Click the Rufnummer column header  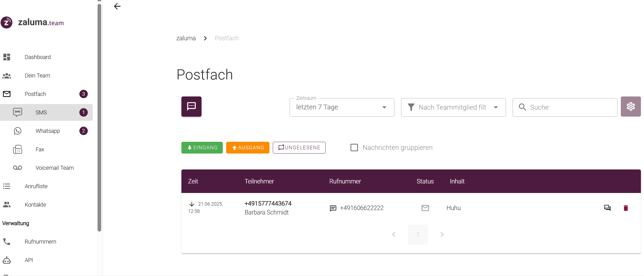[345, 181]
